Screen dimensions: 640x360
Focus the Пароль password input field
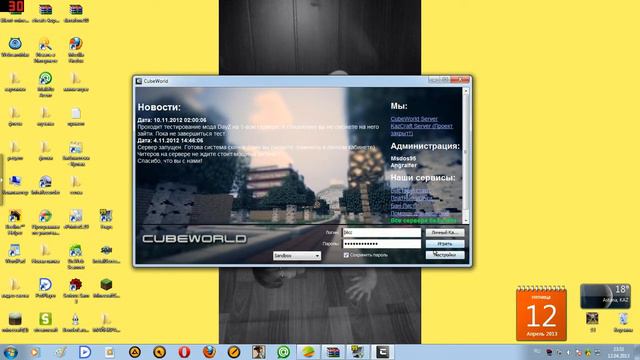[x=382, y=244]
